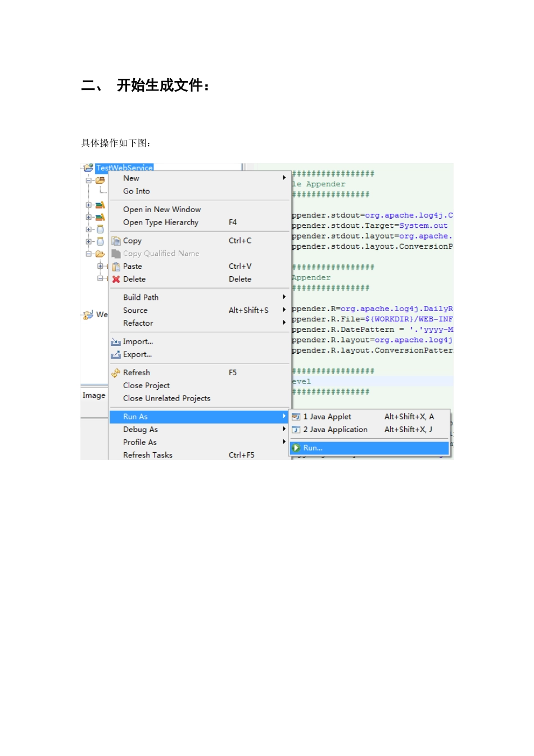Click the Export tray icon
The image size is (534, 756).
[116, 354]
